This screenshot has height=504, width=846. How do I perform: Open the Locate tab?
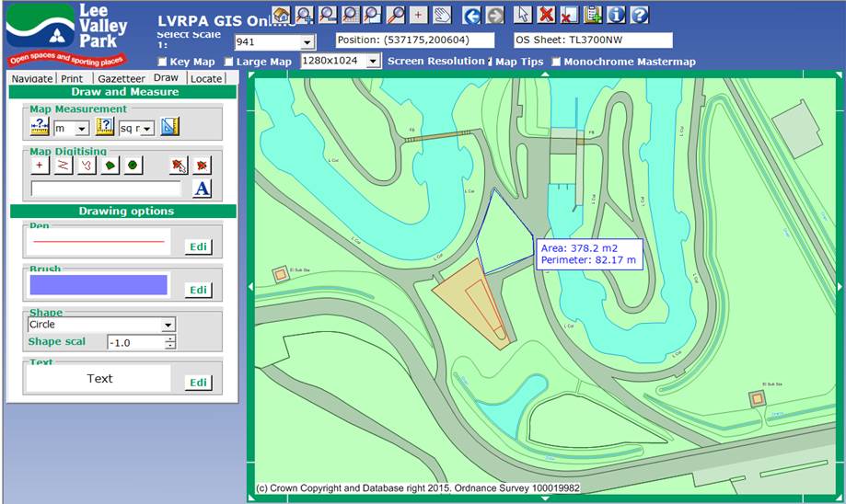206,79
